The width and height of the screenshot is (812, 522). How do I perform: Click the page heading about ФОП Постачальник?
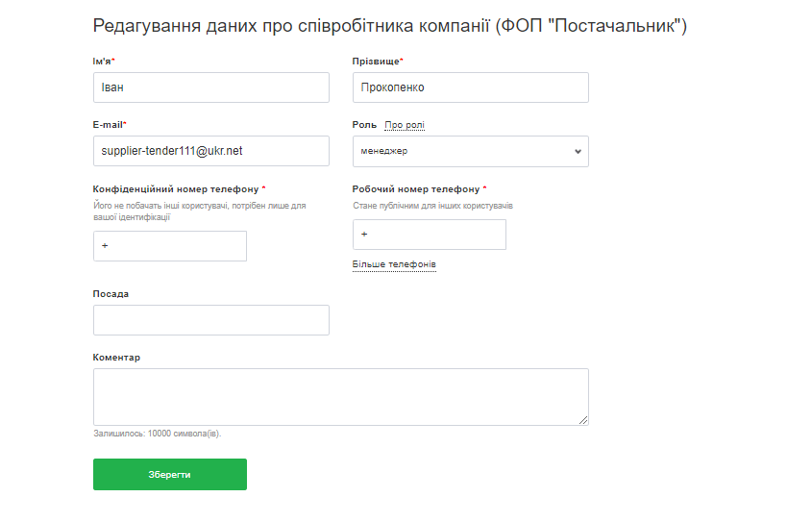[x=389, y=26]
